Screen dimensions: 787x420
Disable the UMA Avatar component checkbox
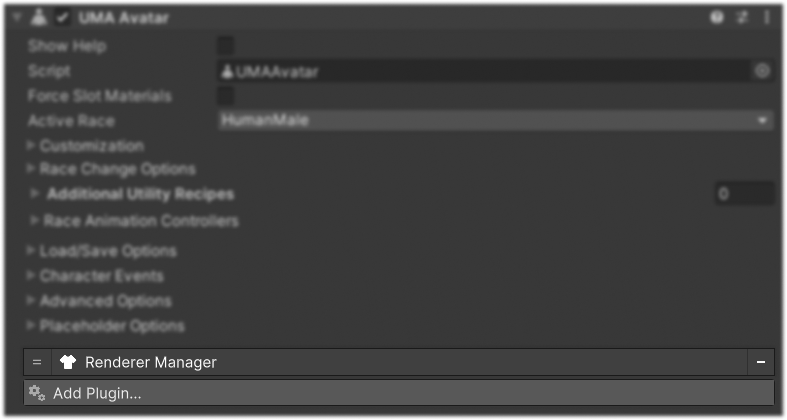62,18
